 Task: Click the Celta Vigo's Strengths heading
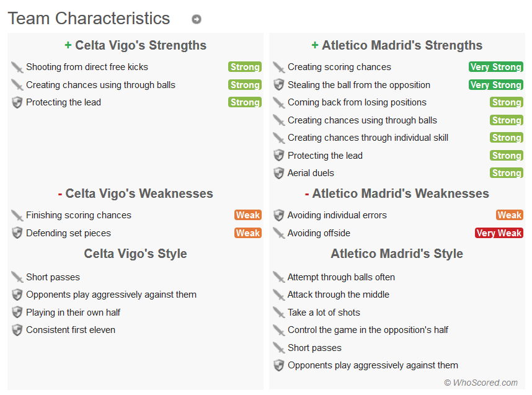(x=135, y=45)
